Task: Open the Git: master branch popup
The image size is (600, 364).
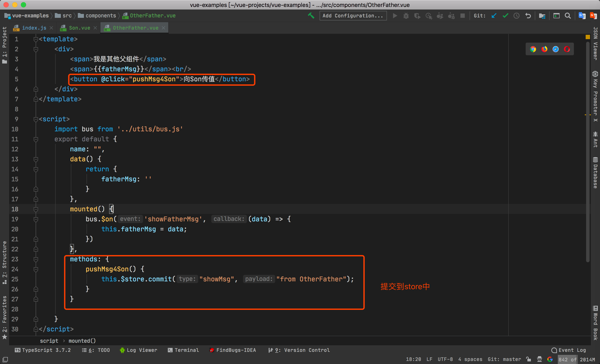Action: [x=504, y=359]
